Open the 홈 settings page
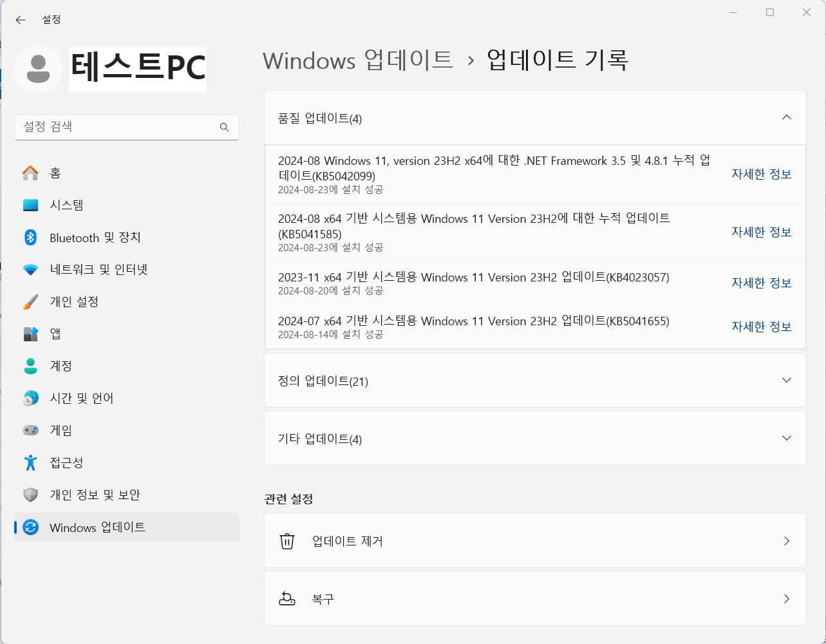Viewport: 826px width, 644px height. (x=127, y=173)
